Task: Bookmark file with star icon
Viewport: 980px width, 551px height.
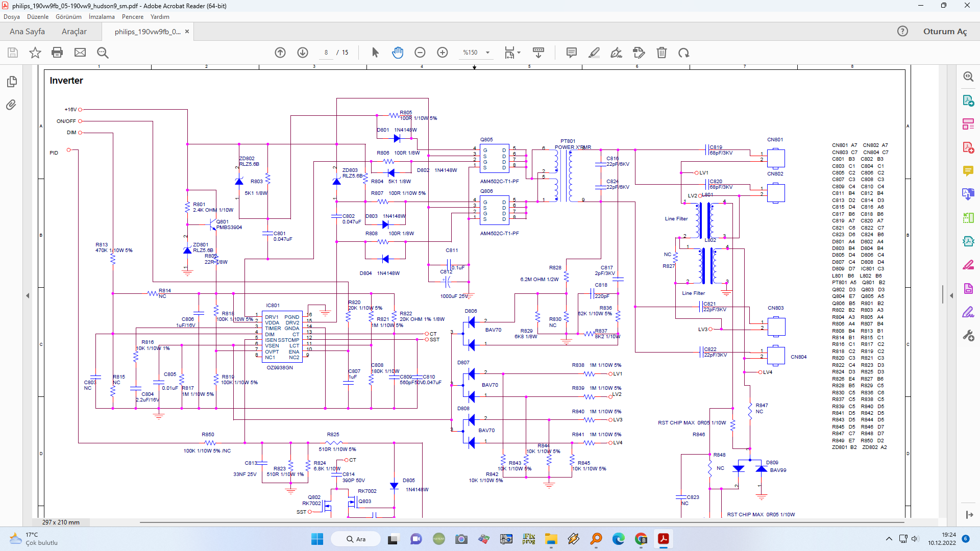Action: [x=35, y=53]
